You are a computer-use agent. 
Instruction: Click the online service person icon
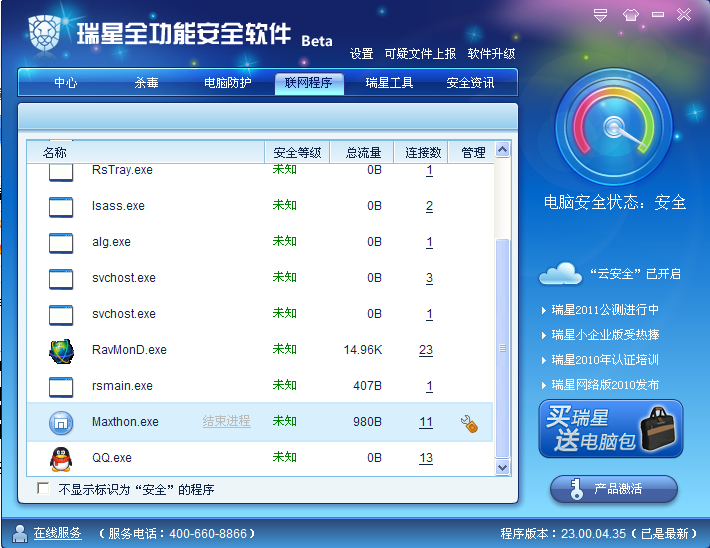(x=19, y=533)
